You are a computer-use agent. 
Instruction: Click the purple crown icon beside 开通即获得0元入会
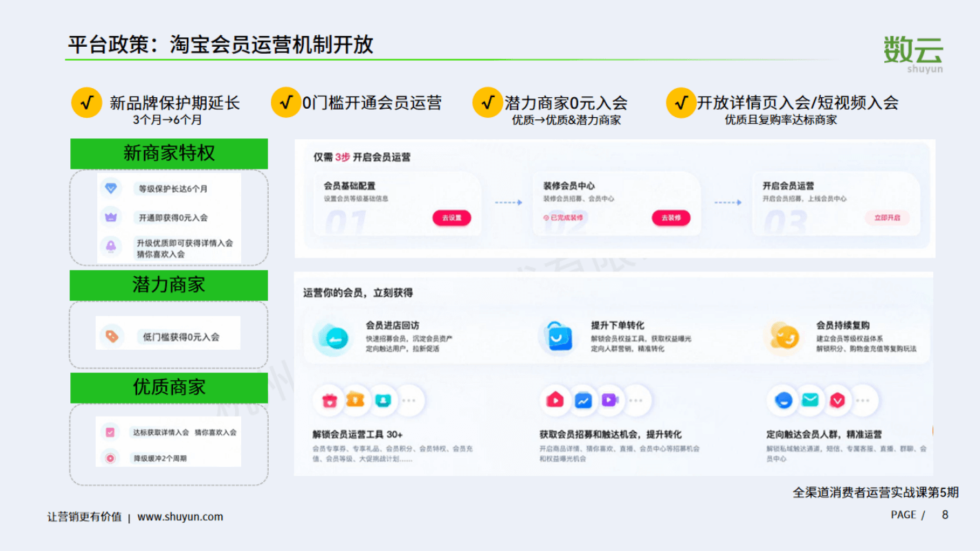[x=111, y=217]
